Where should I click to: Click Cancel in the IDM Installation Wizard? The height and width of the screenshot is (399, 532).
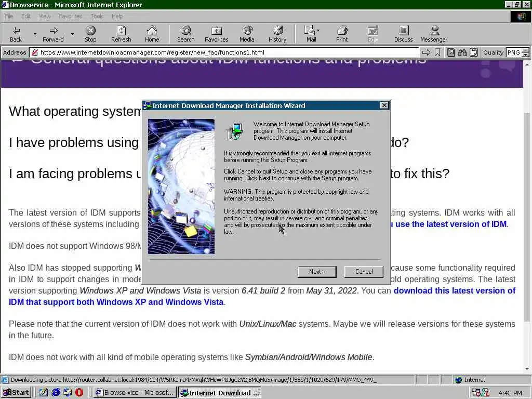(x=364, y=272)
